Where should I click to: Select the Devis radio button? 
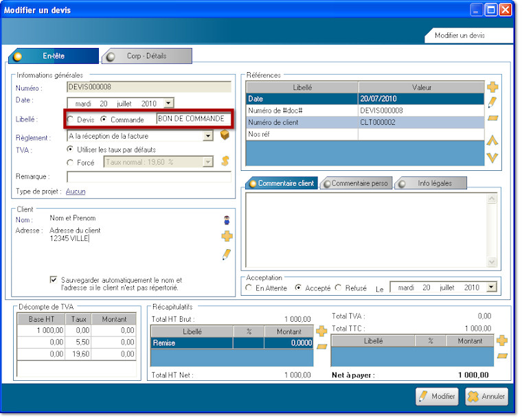[x=71, y=119]
